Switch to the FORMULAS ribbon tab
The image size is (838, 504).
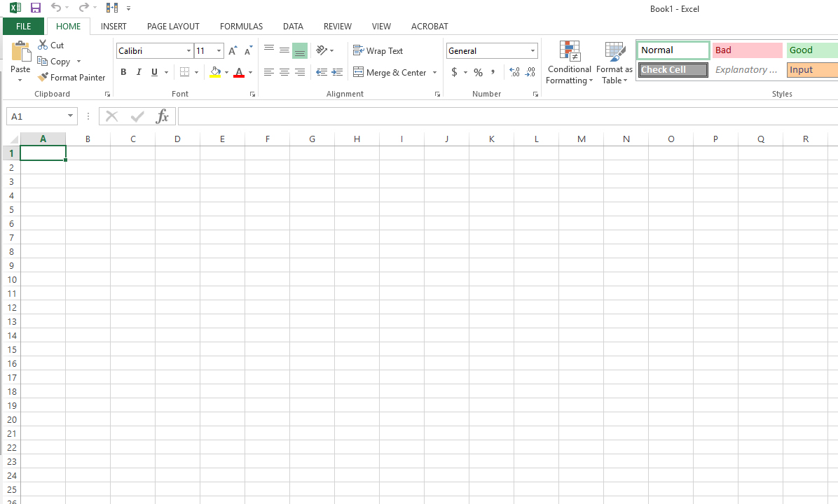pos(241,26)
